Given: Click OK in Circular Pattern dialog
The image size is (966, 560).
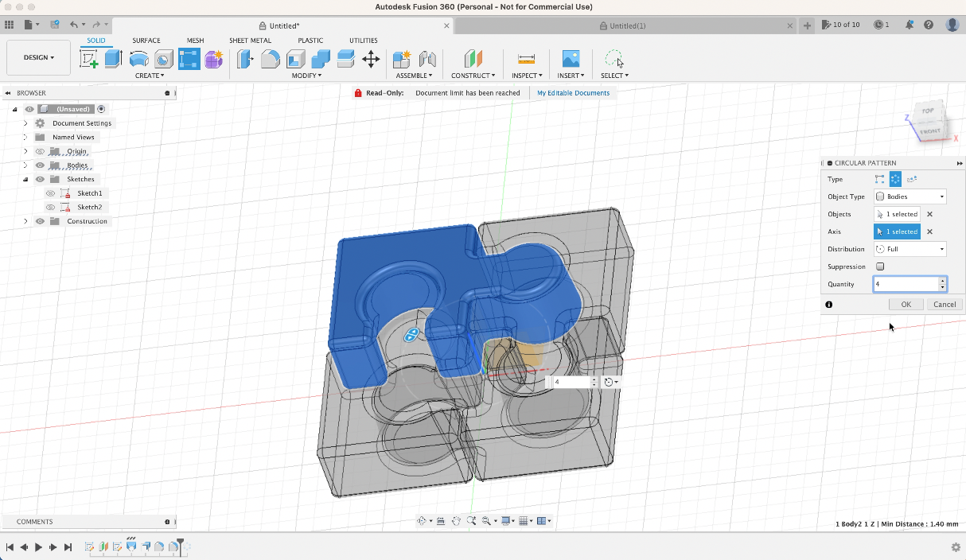Looking at the screenshot, I should [906, 305].
